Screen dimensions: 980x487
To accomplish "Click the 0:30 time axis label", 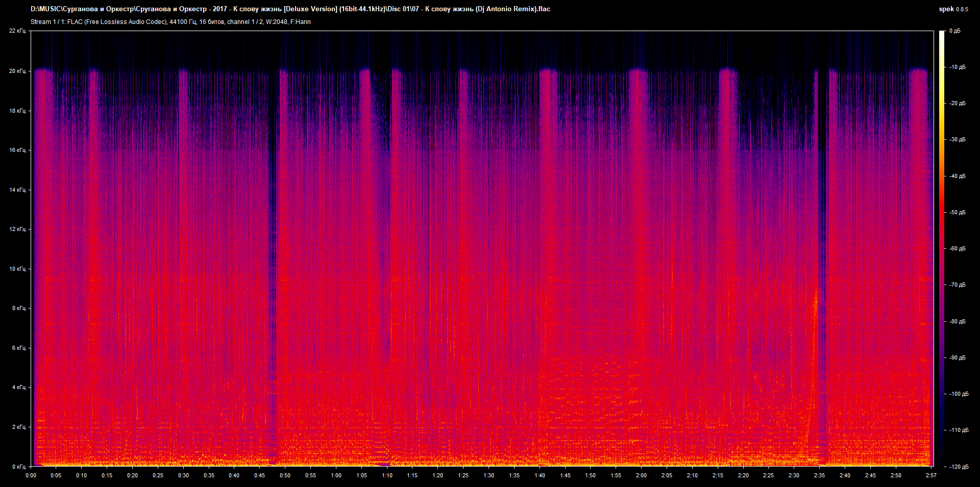I will click(183, 475).
